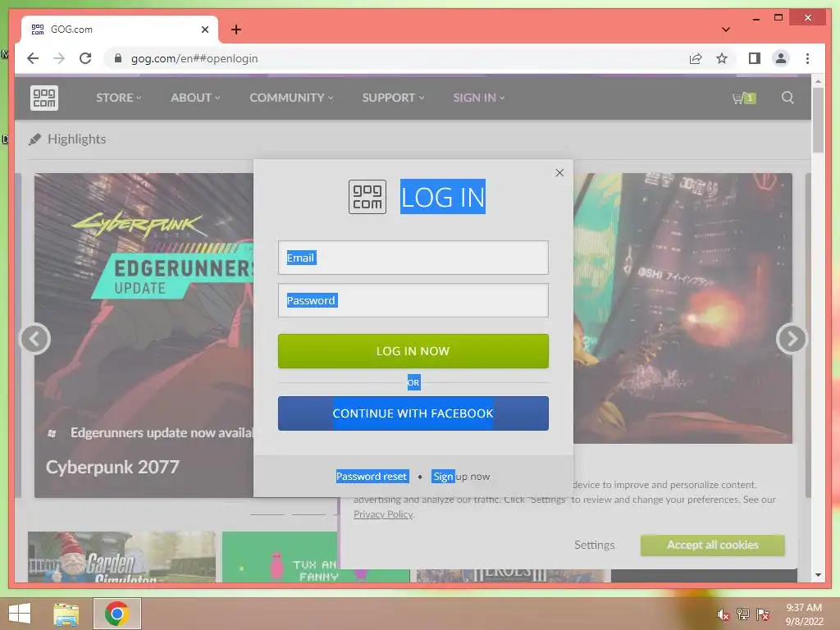Click the page vertical scrollbar thumb
The height and width of the screenshot is (630, 840).
click(818, 121)
